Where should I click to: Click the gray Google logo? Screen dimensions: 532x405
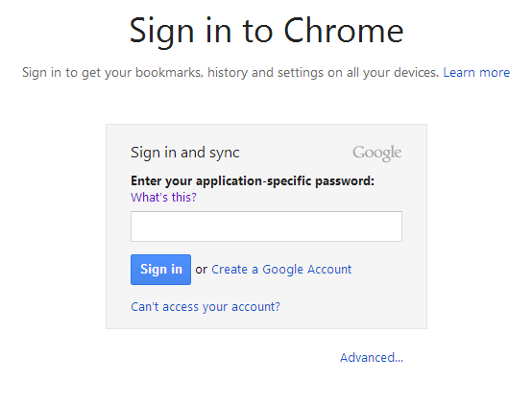[377, 153]
